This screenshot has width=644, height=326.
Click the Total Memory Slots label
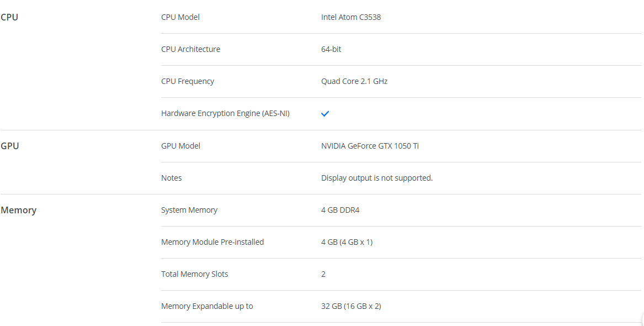(194, 274)
